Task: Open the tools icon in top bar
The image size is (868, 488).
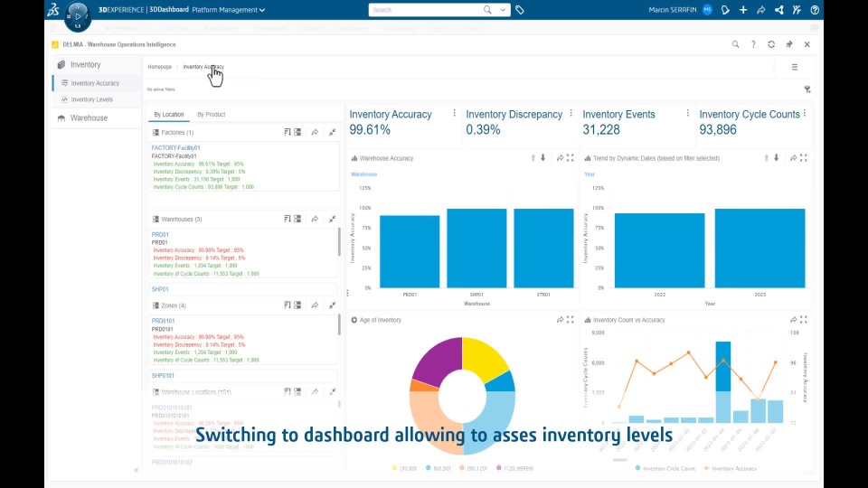Action: [x=797, y=9]
